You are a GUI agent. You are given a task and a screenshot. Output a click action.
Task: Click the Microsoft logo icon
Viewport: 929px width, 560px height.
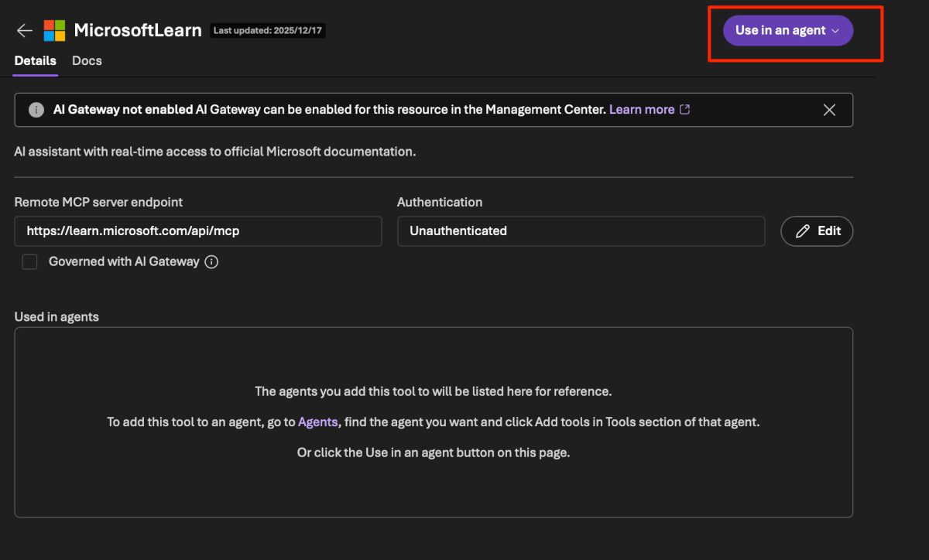54,30
